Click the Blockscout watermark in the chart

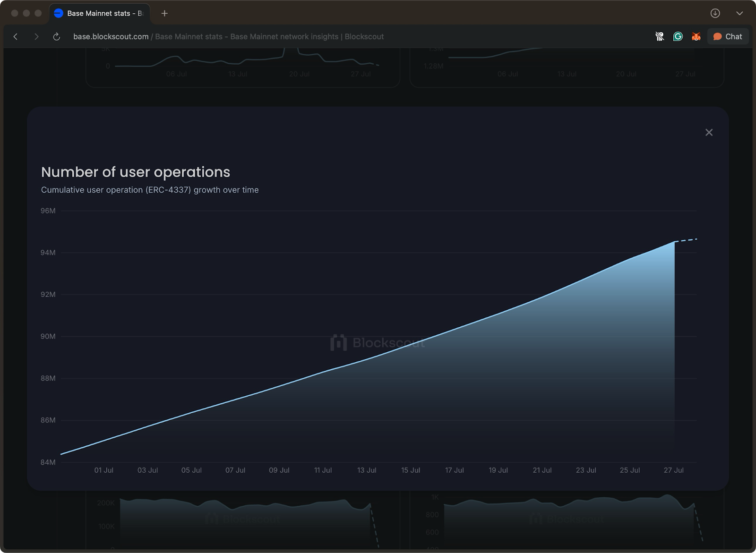pos(377,343)
